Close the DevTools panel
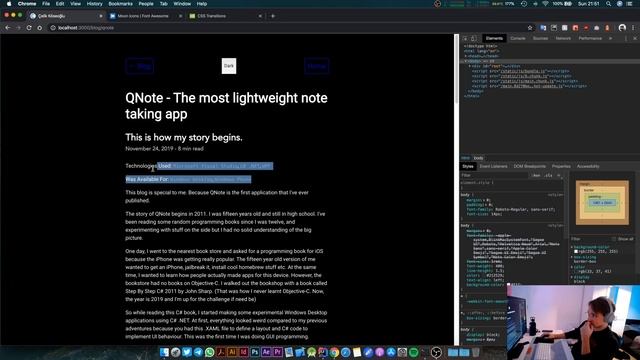The image size is (640, 360). (635, 38)
